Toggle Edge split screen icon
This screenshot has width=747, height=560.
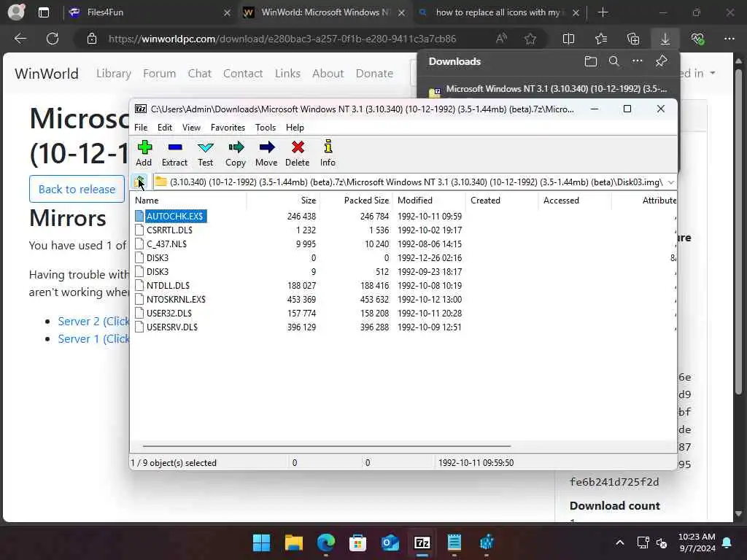click(568, 39)
